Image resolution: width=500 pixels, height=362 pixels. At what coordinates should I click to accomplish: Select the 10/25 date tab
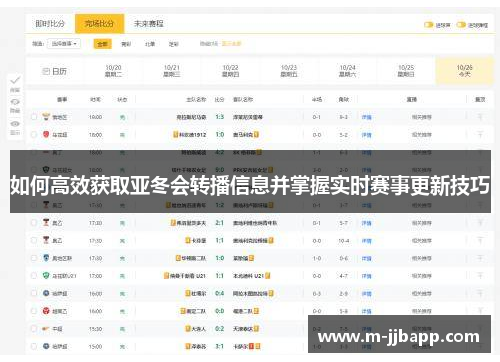click(x=406, y=71)
